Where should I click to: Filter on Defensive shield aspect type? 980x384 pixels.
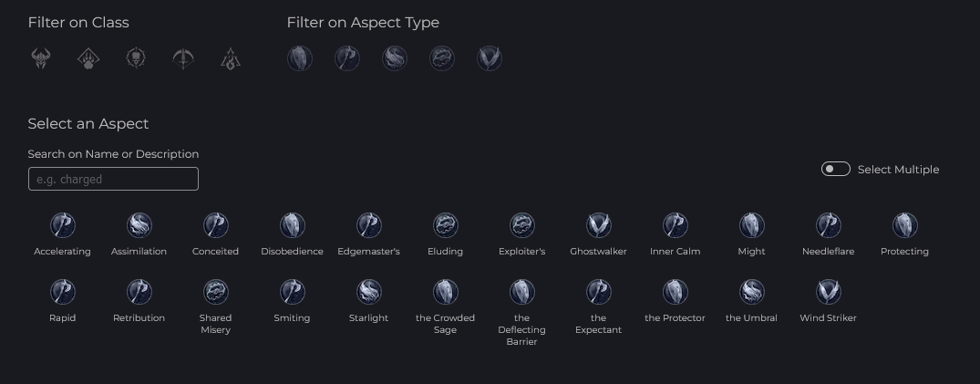click(x=299, y=58)
